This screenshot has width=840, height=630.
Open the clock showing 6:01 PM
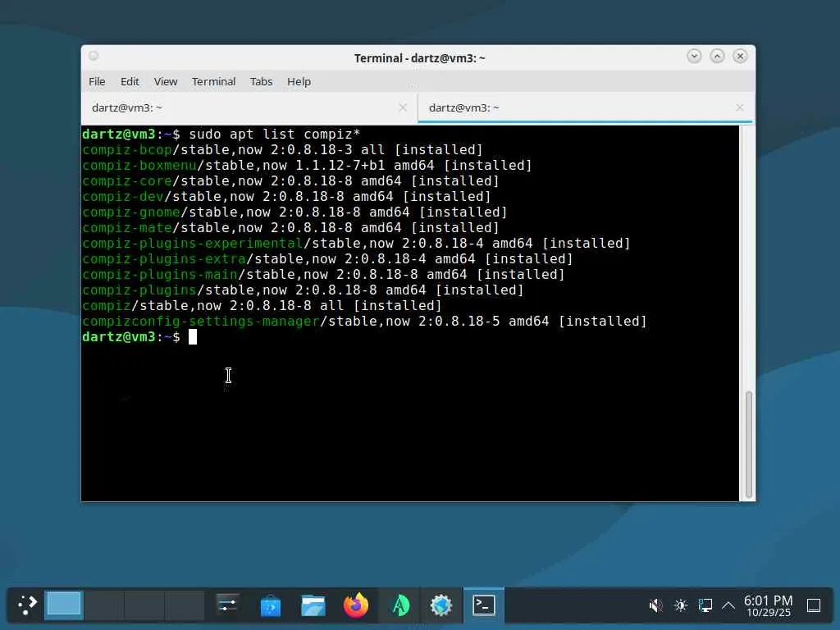tap(768, 606)
